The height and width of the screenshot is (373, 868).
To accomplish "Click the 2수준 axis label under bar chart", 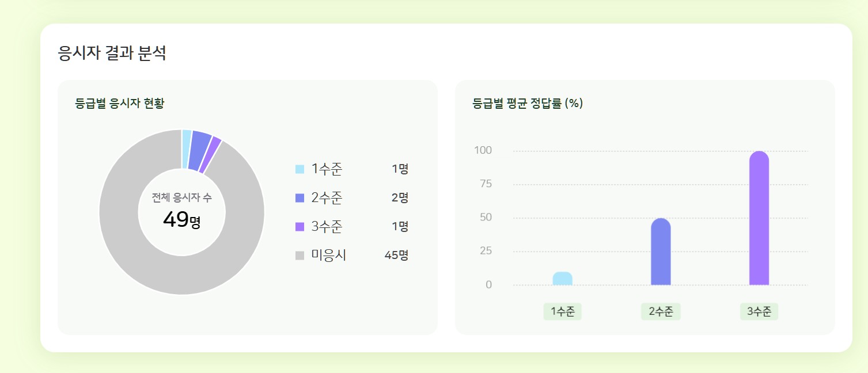I will pyautogui.click(x=661, y=311).
